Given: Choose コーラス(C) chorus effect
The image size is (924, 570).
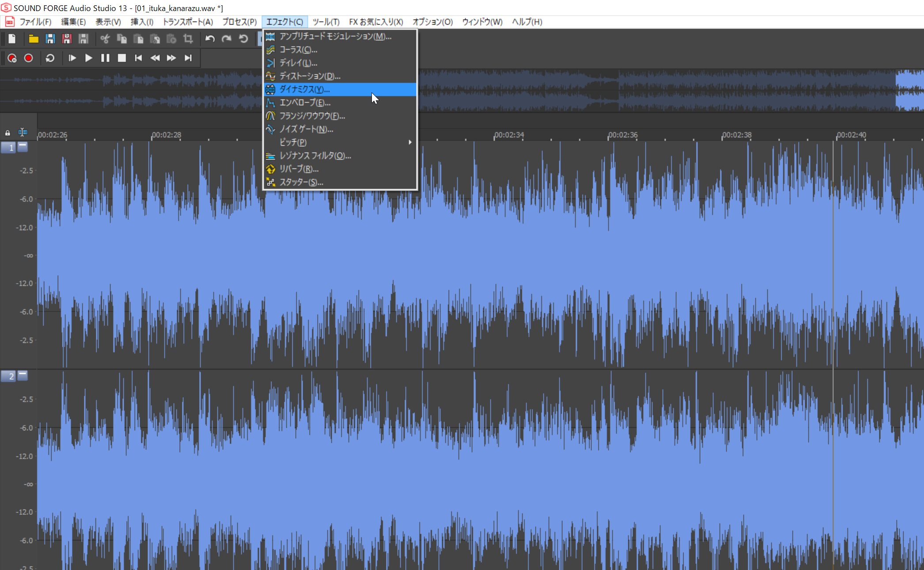Looking at the screenshot, I should click(x=340, y=49).
